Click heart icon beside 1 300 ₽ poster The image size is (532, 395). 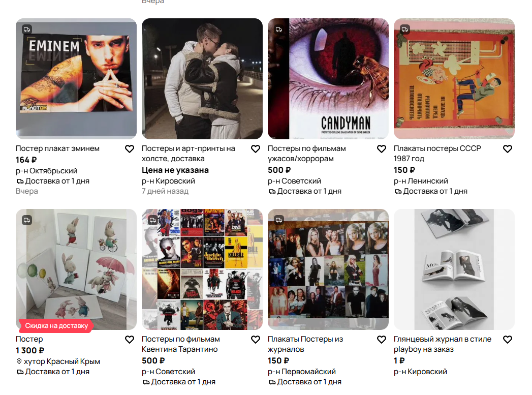coord(130,340)
